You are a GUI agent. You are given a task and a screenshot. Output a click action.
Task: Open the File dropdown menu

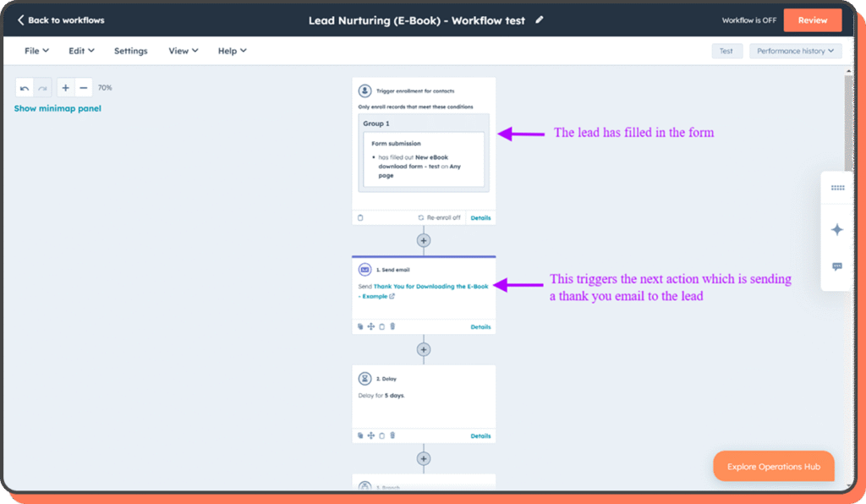tap(36, 51)
